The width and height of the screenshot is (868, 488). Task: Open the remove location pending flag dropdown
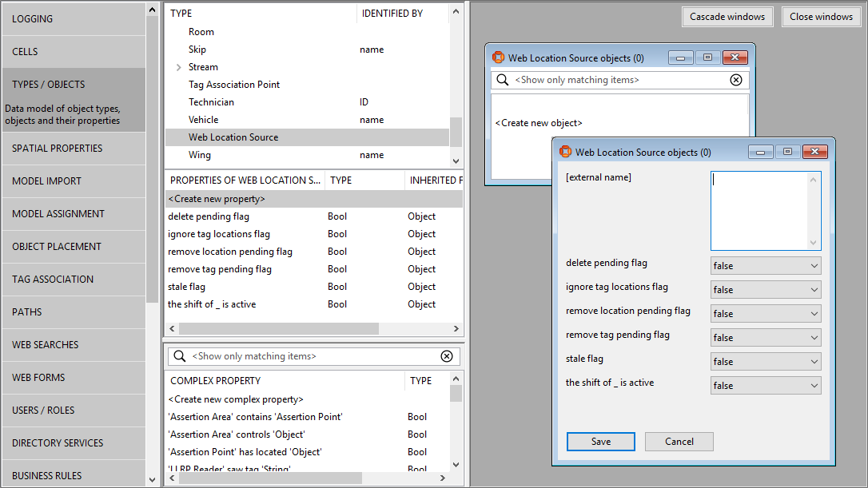pyautogui.click(x=766, y=314)
